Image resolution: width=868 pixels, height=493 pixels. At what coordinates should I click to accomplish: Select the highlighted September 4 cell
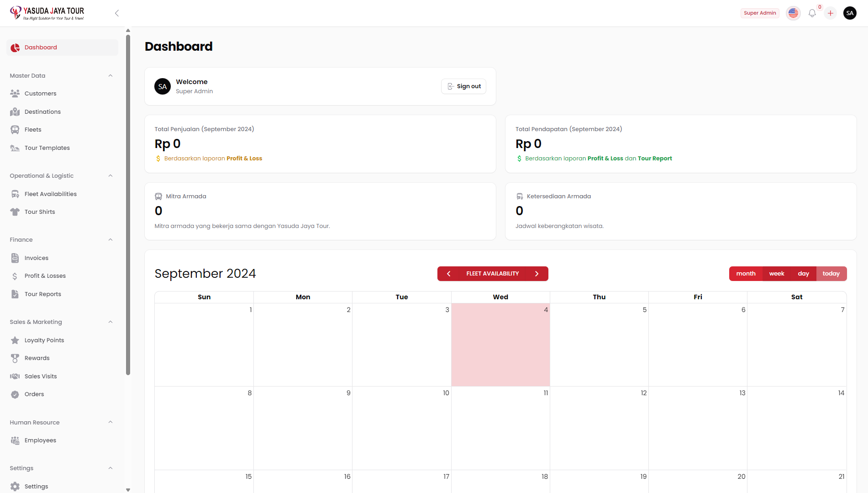(x=500, y=345)
